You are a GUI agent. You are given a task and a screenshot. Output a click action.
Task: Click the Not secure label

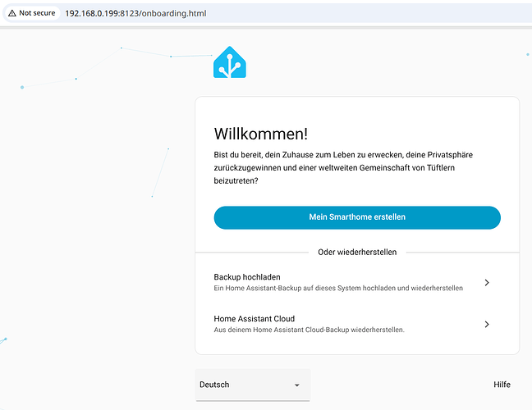(x=37, y=13)
